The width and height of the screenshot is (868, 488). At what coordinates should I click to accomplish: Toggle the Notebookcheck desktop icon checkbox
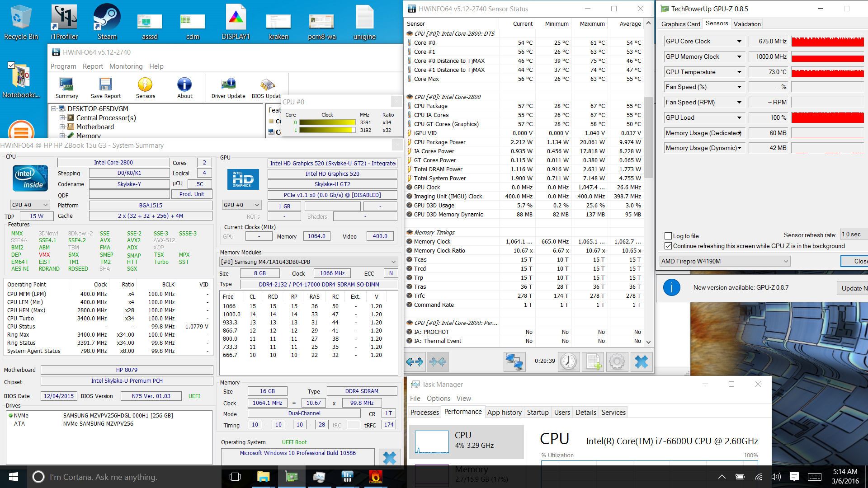(x=11, y=65)
